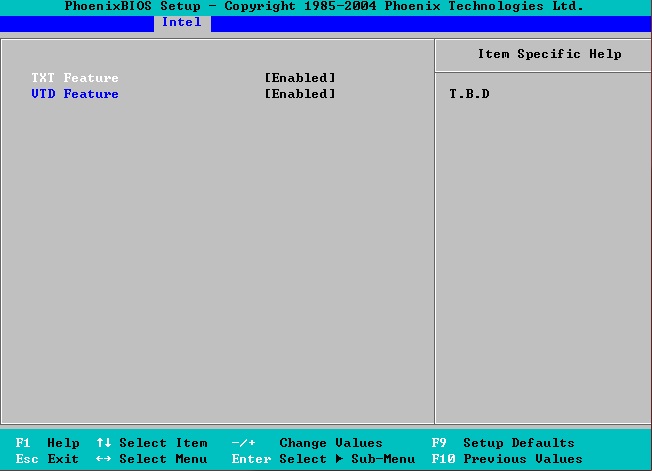This screenshot has height=471, width=652.
Task: Click the up-down arrows Select Item hint
Action: tap(152, 443)
